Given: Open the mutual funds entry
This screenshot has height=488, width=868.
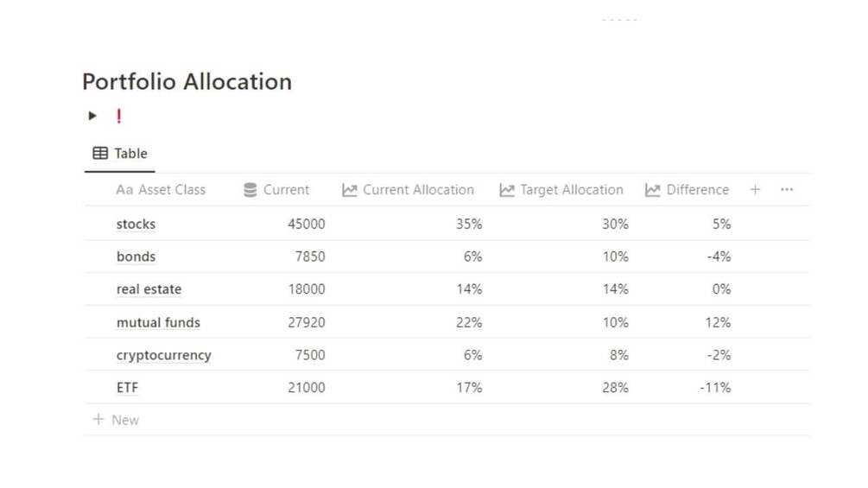Looking at the screenshot, I should [x=158, y=322].
